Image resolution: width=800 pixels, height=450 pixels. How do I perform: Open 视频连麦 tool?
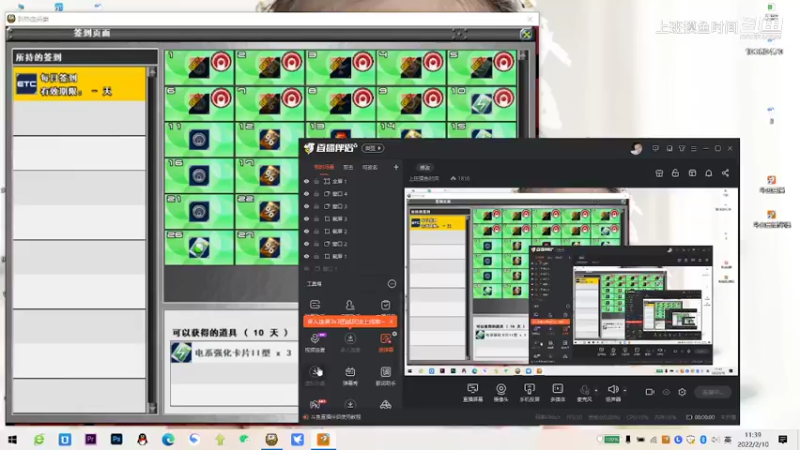(x=315, y=342)
